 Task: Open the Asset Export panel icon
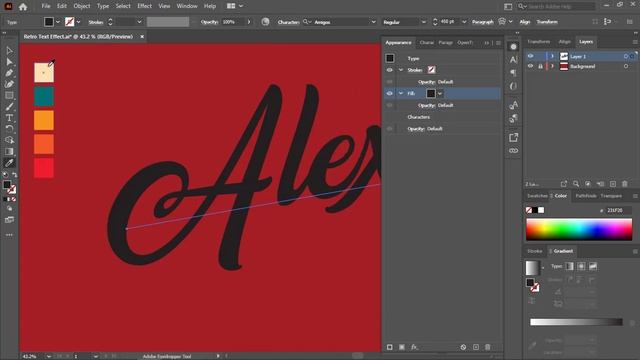pyautogui.click(x=513, y=138)
